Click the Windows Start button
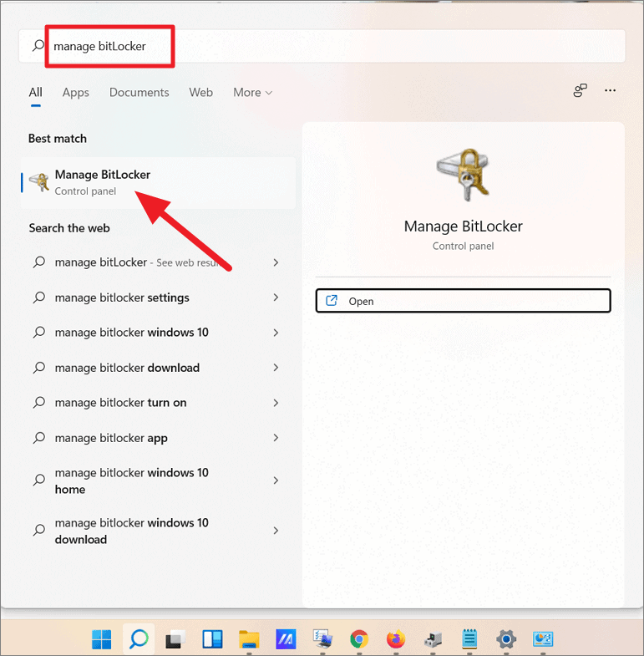 pos(102,638)
